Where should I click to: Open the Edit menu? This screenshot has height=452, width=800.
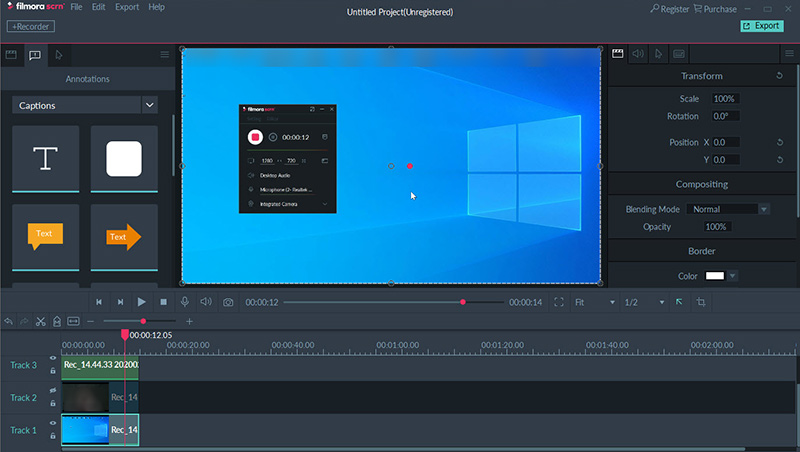[x=98, y=7]
